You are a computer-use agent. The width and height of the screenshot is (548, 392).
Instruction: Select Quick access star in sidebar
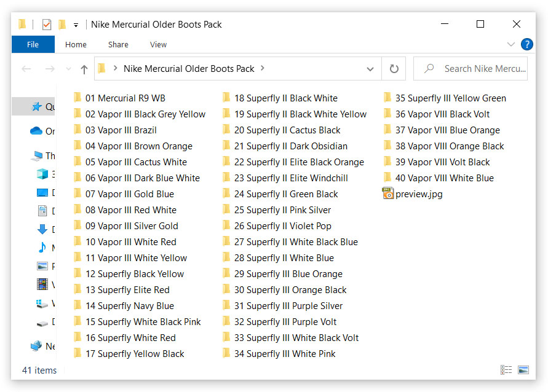(37, 106)
